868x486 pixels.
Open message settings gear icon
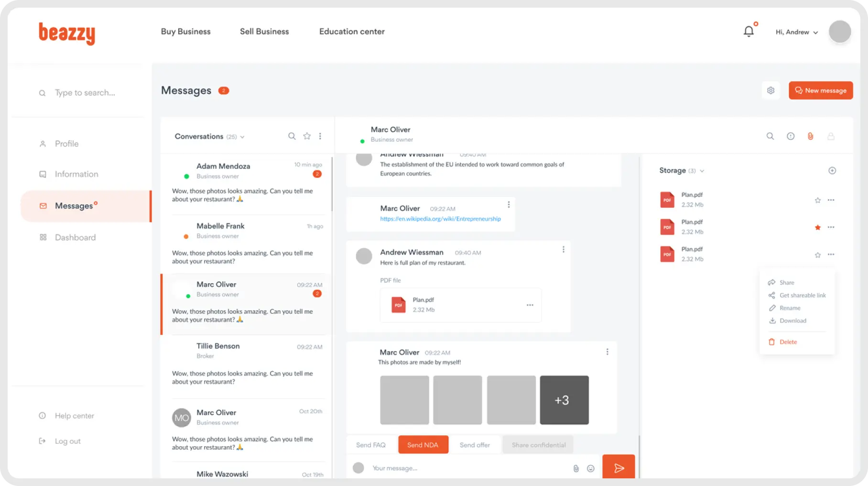pyautogui.click(x=770, y=90)
